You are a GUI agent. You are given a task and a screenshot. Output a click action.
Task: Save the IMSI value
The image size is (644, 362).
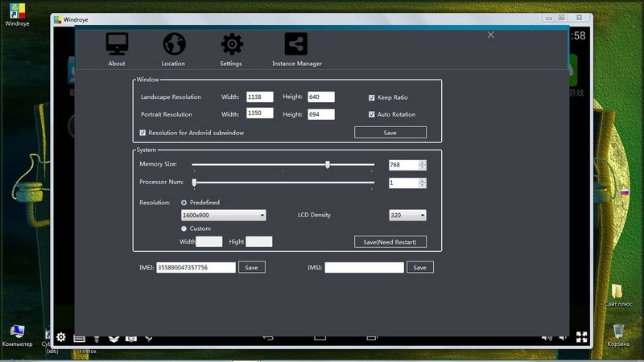click(x=419, y=267)
